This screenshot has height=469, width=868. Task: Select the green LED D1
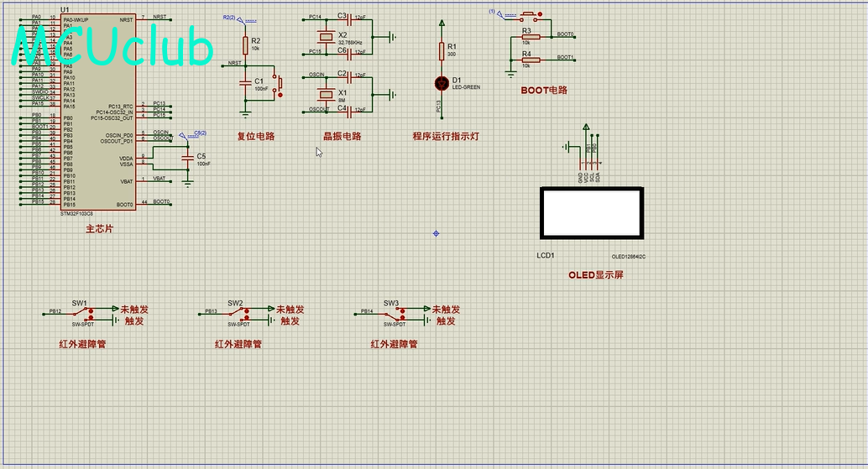coord(442,83)
